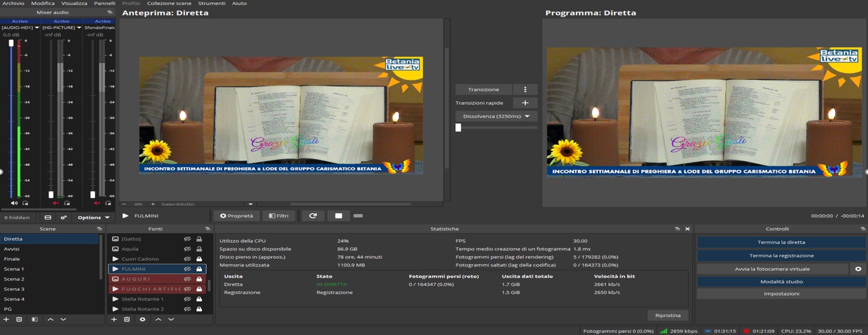Unlock the AUGURI source lock
Viewport: 868px width, 335px height.
pos(199,279)
